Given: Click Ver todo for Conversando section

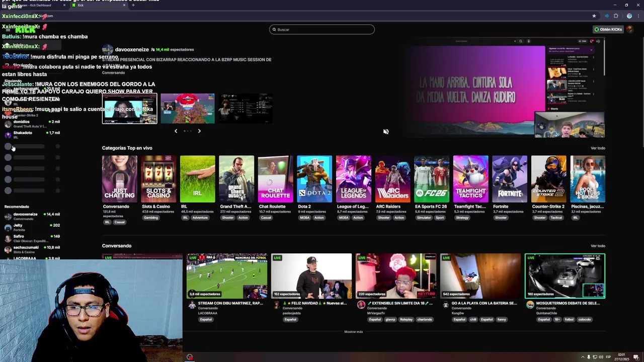Looking at the screenshot, I should tap(598, 246).
